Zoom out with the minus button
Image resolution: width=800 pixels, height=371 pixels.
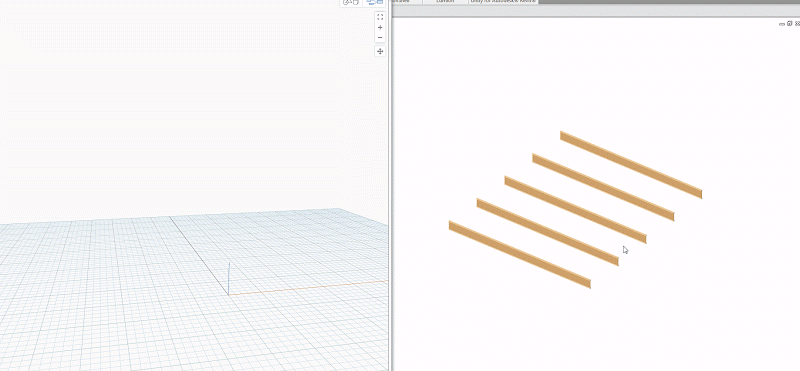[380, 38]
